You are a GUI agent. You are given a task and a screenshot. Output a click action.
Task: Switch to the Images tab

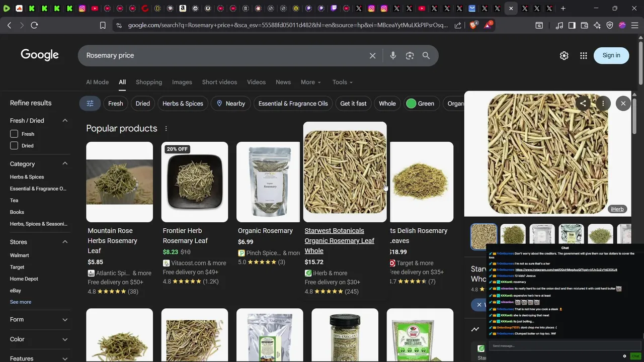182,82
